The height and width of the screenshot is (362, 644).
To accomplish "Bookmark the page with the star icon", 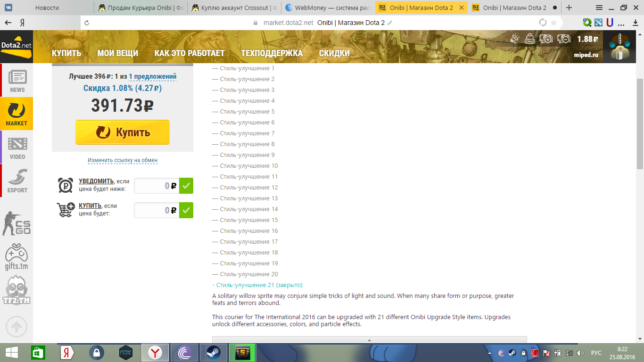I will click(554, 23).
